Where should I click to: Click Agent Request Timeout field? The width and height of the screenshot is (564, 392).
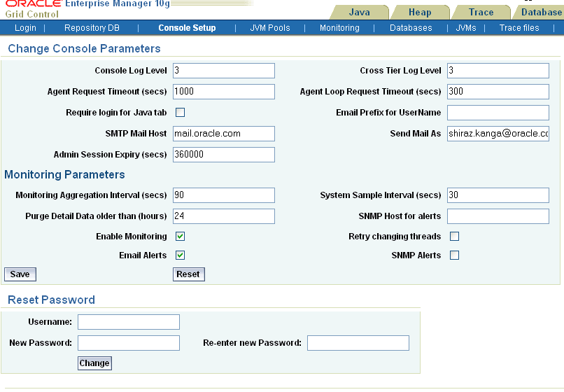(224, 92)
